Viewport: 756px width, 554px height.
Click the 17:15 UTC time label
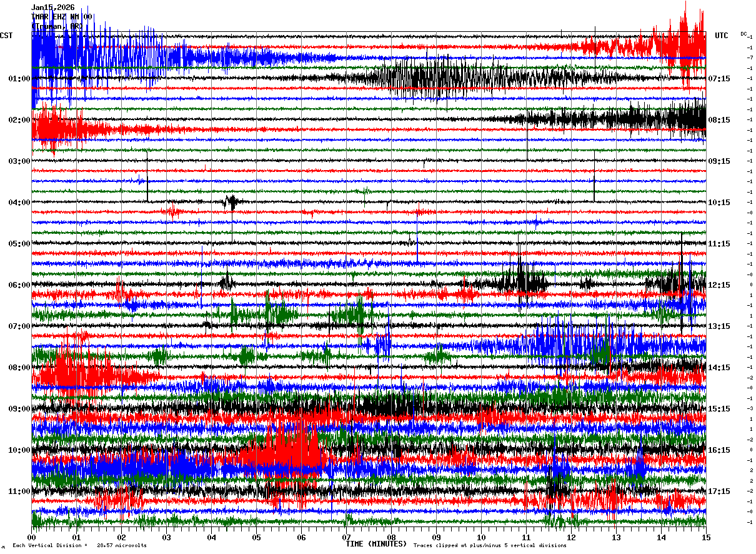[x=719, y=491]
